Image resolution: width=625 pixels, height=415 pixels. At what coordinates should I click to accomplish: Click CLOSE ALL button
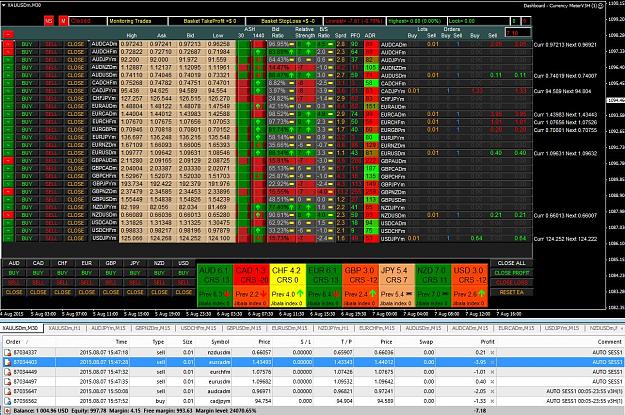pyautogui.click(x=511, y=263)
